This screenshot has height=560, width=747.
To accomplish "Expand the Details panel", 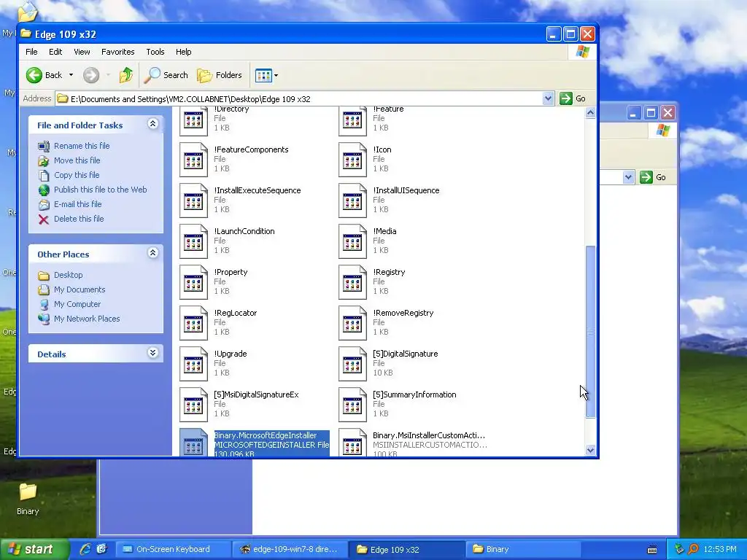I will click(152, 353).
